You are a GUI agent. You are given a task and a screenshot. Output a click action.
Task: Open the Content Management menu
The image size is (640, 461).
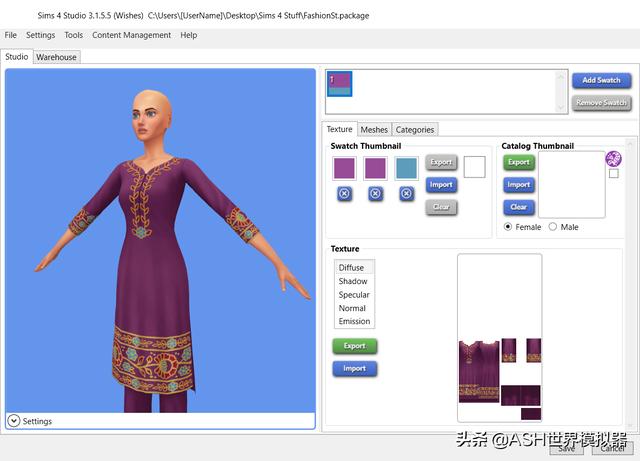131,35
